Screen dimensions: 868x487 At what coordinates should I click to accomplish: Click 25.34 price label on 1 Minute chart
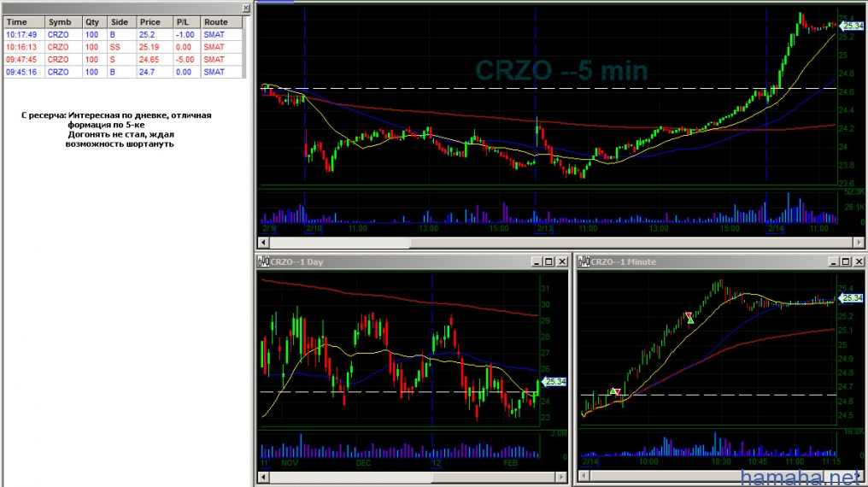click(x=852, y=298)
